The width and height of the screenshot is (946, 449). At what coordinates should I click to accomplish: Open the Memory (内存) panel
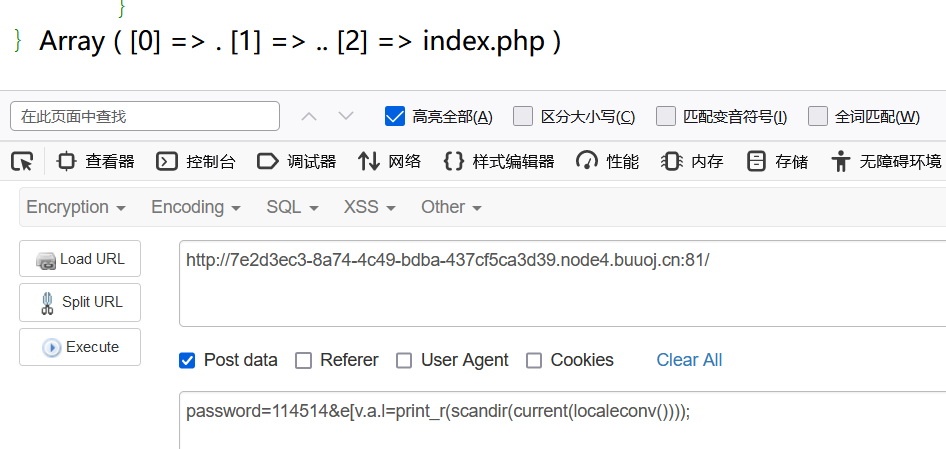point(692,162)
